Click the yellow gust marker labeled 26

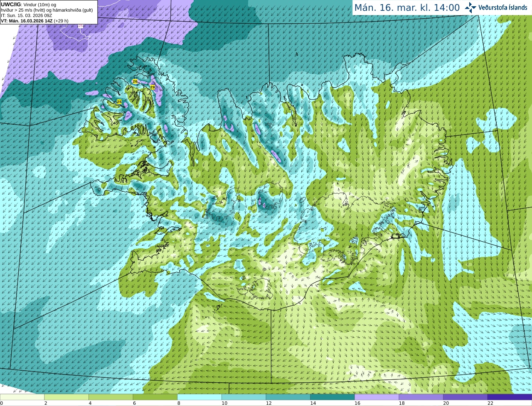point(135,81)
